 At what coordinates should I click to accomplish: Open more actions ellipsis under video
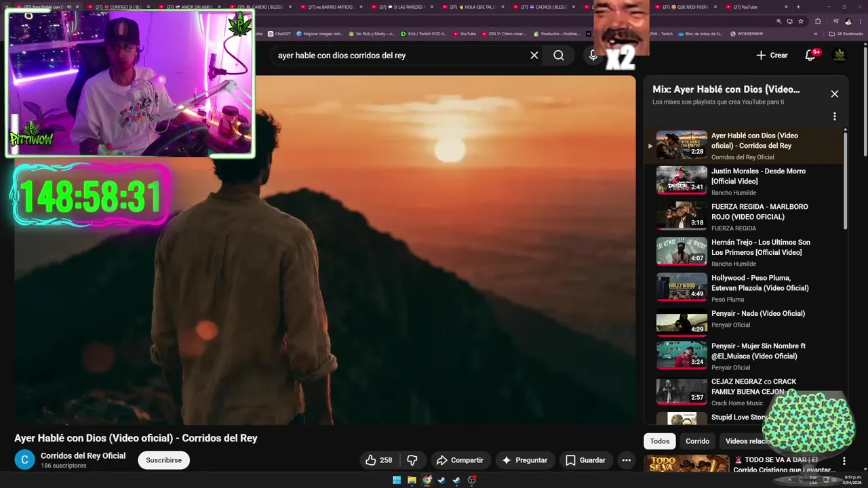tap(627, 460)
